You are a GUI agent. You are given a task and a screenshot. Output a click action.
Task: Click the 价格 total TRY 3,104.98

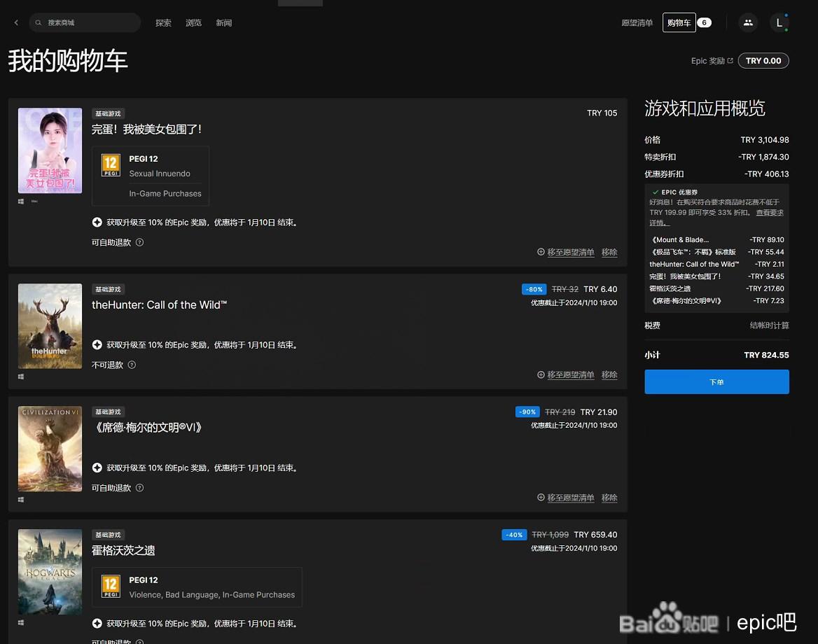click(765, 140)
